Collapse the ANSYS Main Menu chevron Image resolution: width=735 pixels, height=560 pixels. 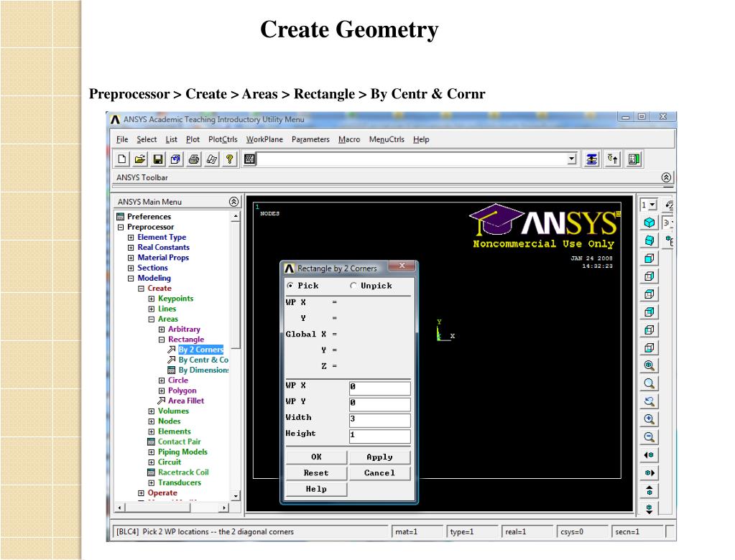[x=234, y=202]
